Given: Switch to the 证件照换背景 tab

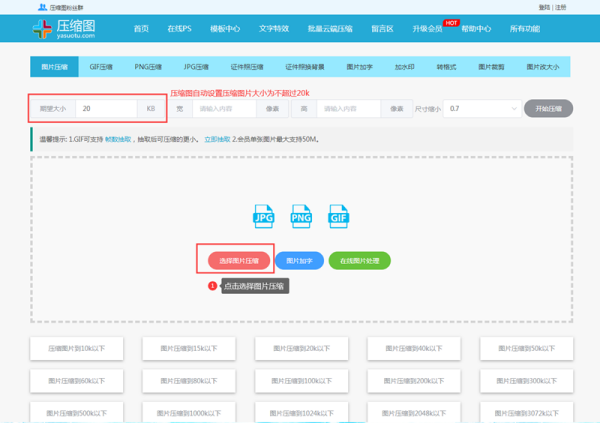Looking at the screenshot, I should tap(305, 67).
